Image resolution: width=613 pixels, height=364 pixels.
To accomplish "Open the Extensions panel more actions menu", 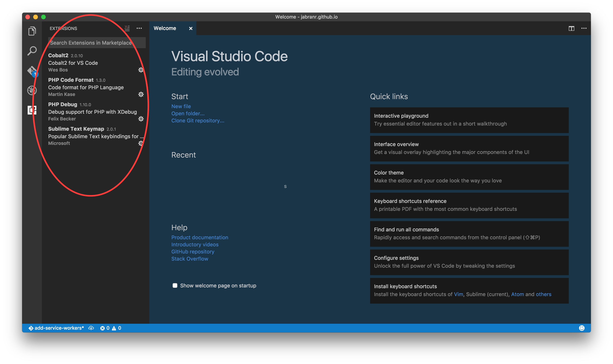I will (x=139, y=28).
